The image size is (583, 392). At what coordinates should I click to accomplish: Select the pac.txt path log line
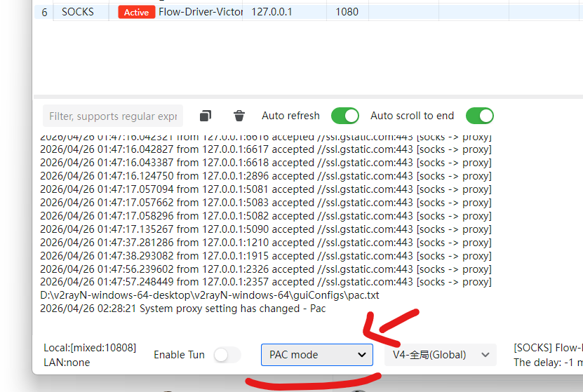[x=210, y=295]
